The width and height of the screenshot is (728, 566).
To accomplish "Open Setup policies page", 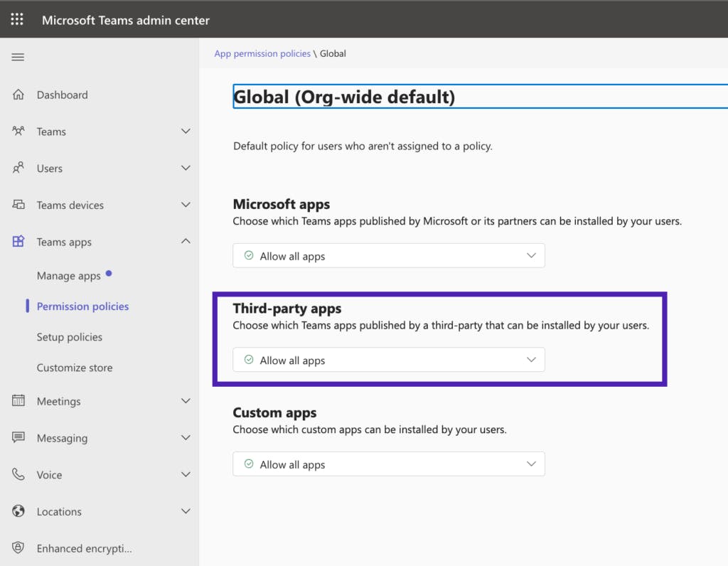I will (x=69, y=337).
